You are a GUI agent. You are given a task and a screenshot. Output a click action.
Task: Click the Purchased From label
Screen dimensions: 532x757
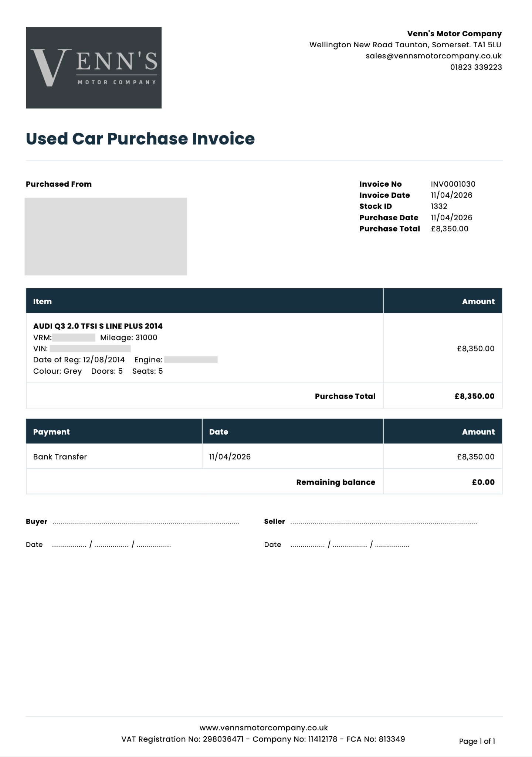click(x=59, y=184)
